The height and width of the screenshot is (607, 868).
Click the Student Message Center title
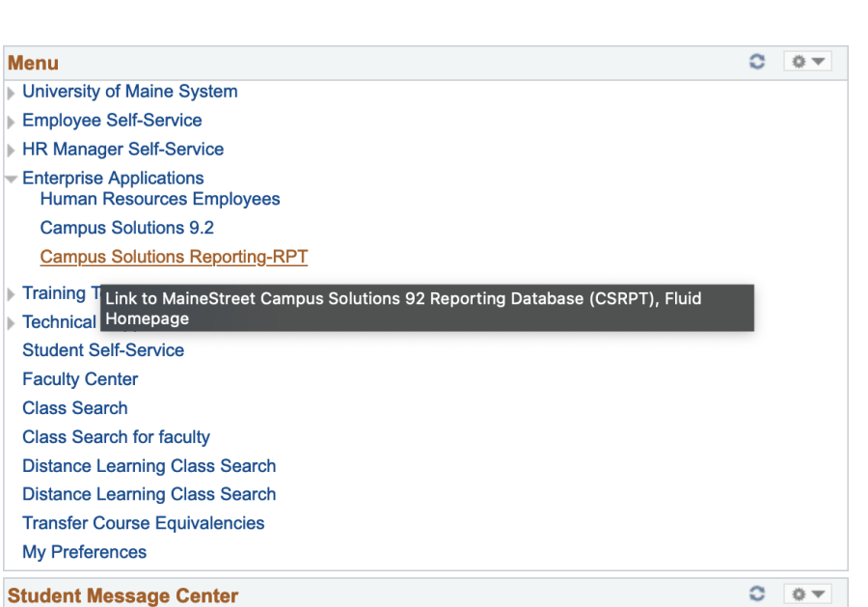pos(122,595)
